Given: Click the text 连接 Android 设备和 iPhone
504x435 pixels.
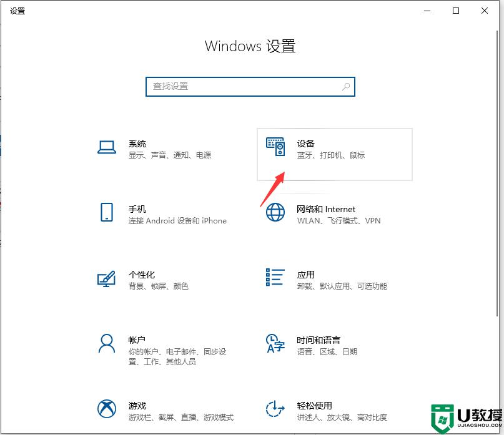Looking at the screenshot, I should click(x=177, y=221).
